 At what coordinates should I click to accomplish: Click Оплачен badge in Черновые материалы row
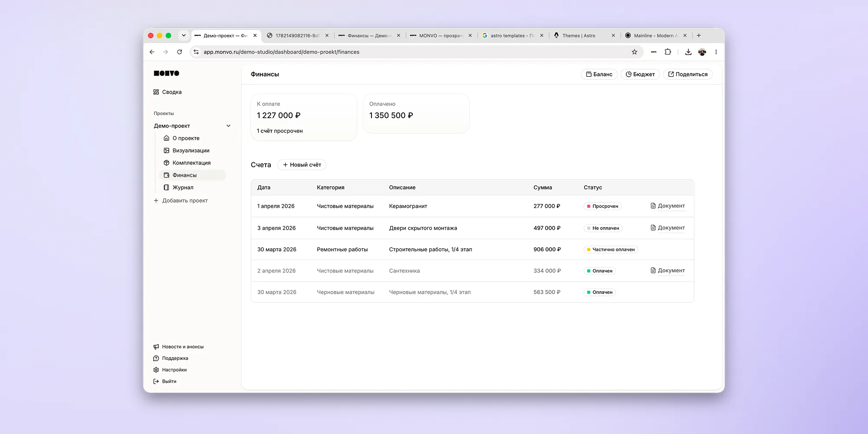point(599,293)
